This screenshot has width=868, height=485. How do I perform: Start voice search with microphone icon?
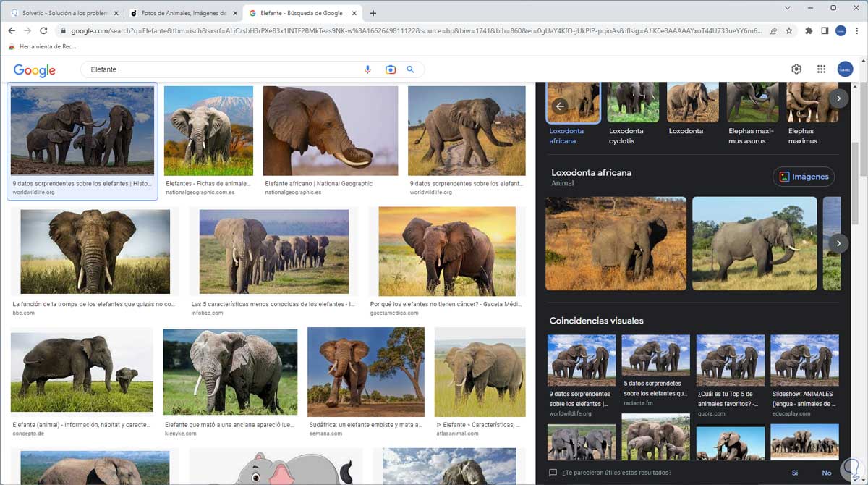tap(367, 69)
